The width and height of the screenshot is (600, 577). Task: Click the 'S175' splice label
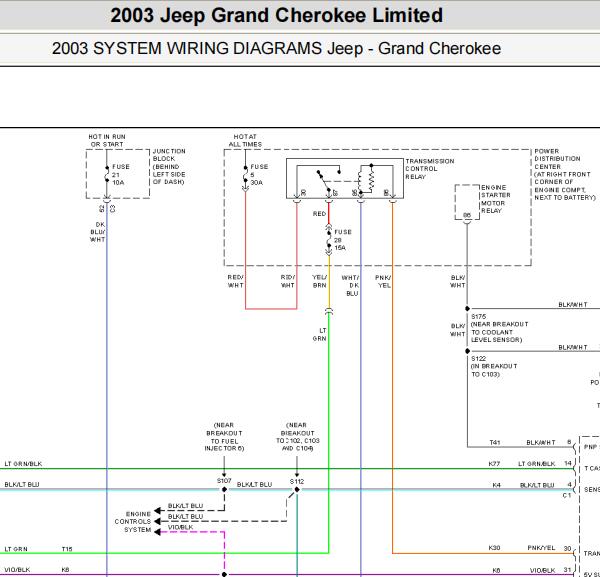tap(478, 316)
